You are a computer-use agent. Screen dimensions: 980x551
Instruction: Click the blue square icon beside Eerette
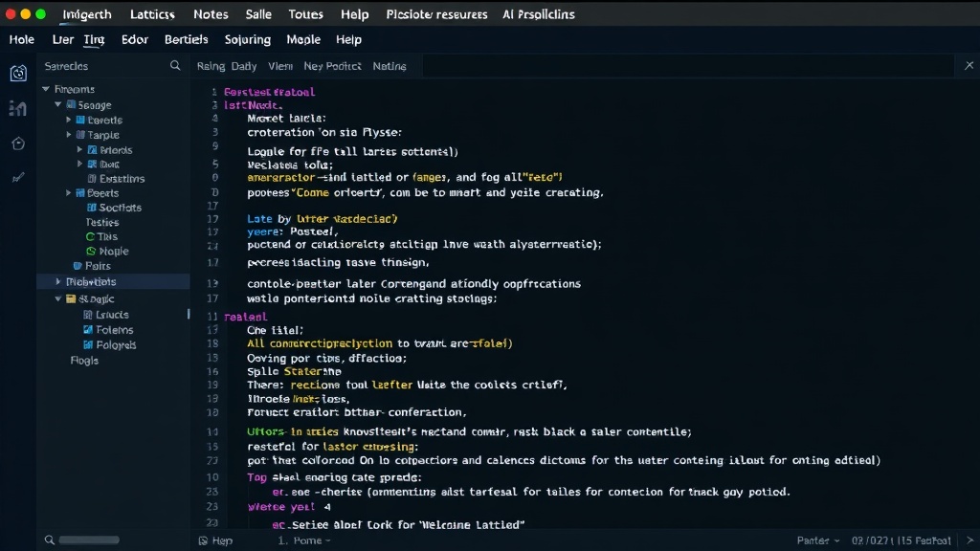[80, 120]
